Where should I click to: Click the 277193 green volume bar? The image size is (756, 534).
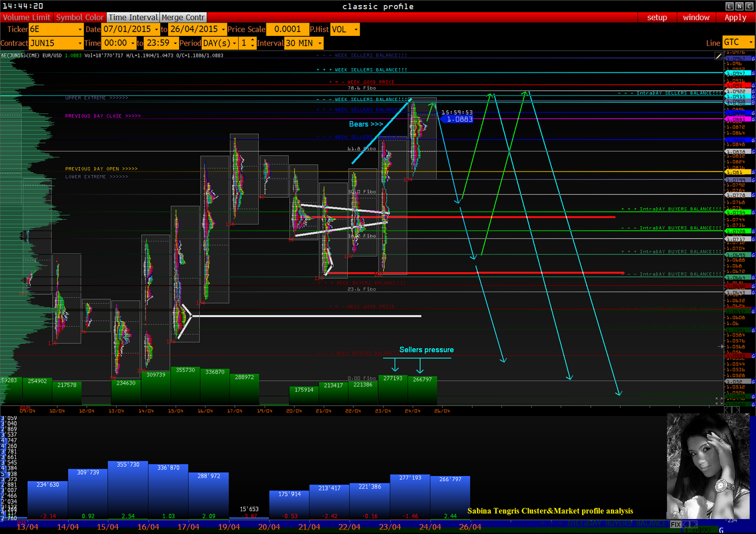tap(392, 390)
